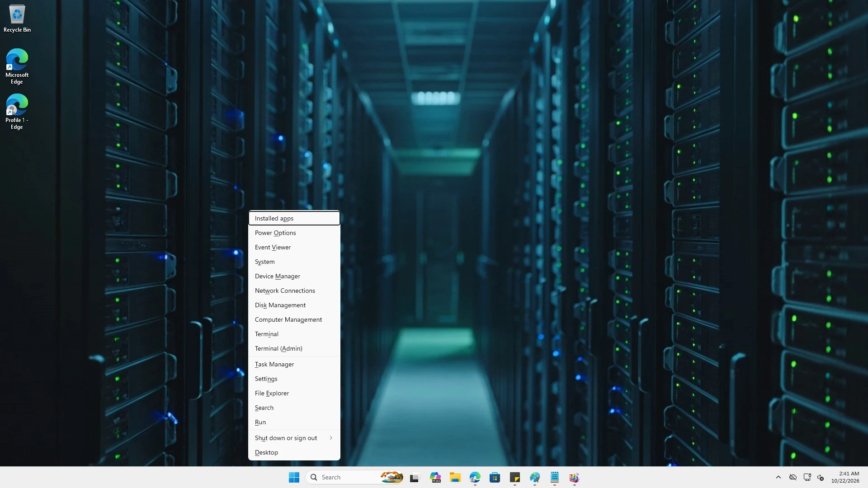The height and width of the screenshot is (488, 868).
Task: Select Event Viewer menu entry
Action: (294, 247)
